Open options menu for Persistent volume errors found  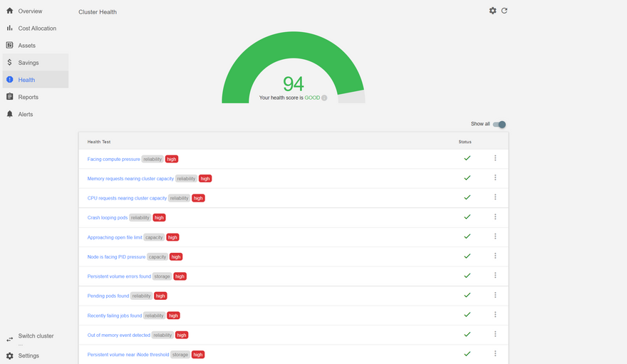[495, 276]
